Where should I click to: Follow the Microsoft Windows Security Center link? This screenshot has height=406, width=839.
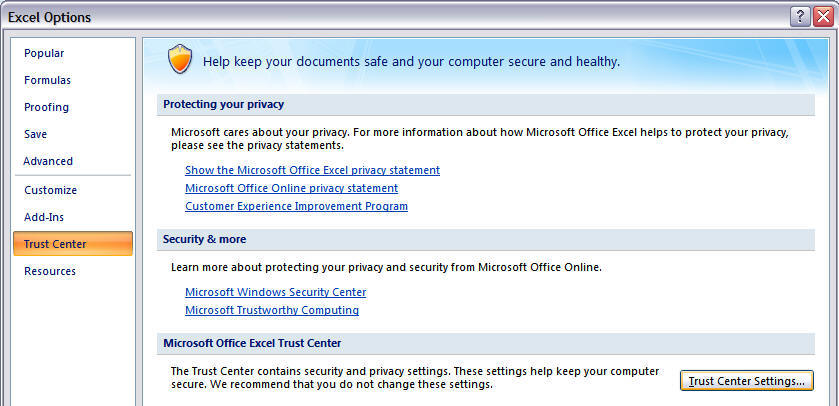275,292
